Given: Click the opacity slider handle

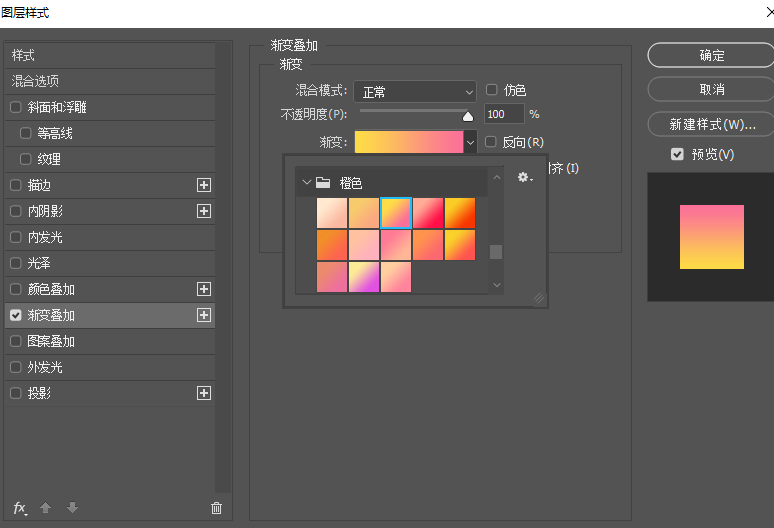Looking at the screenshot, I should point(467,116).
